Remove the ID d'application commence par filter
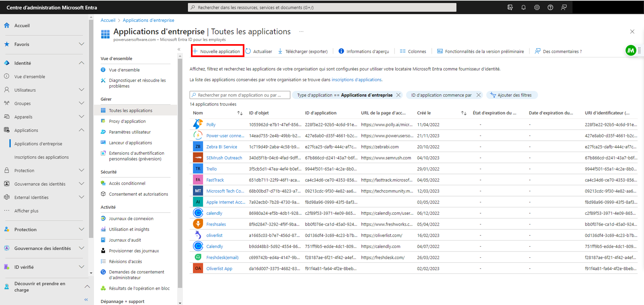The width and height of the screenshot is (644, 305). coord(478,95)
